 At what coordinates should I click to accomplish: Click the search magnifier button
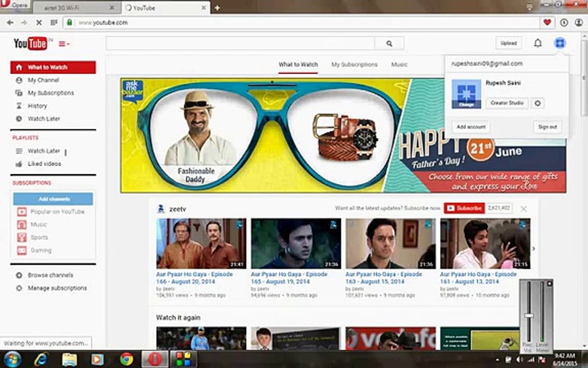click(389, 43)
